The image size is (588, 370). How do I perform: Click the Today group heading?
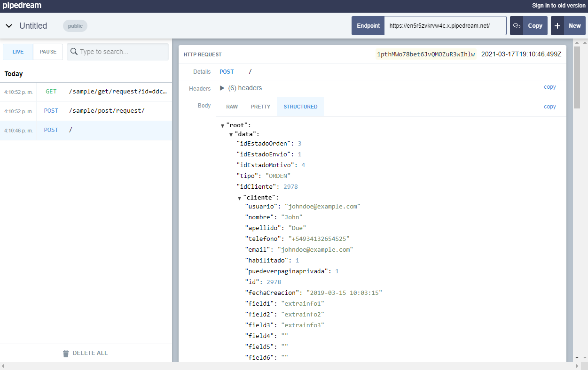[14, 74]
